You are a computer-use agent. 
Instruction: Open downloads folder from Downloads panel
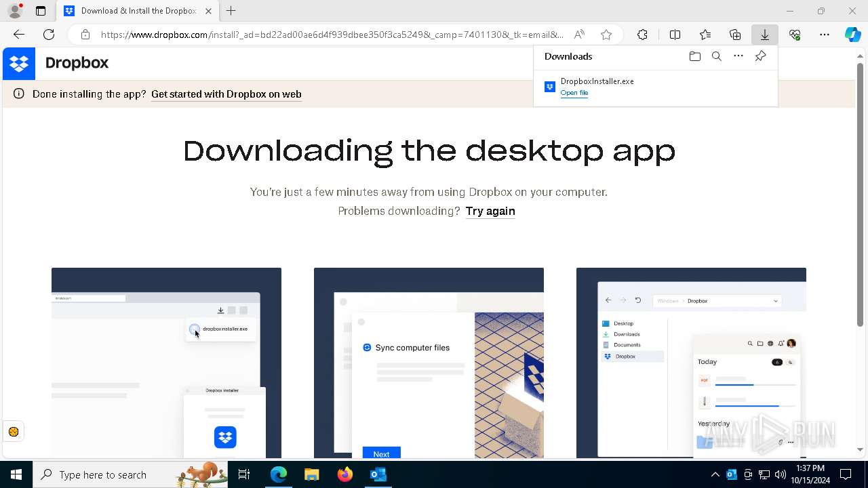pos(694,56)
